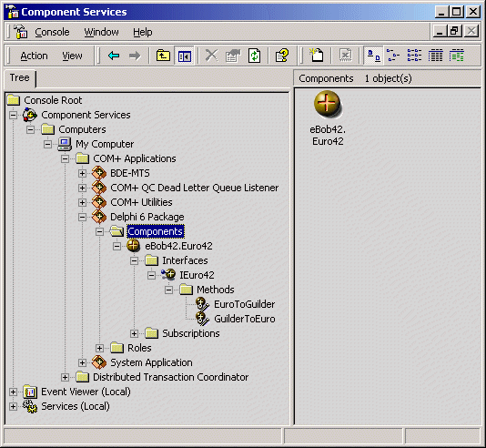Switch to Detail view
The image size is (486, 448).
point(435,56)
